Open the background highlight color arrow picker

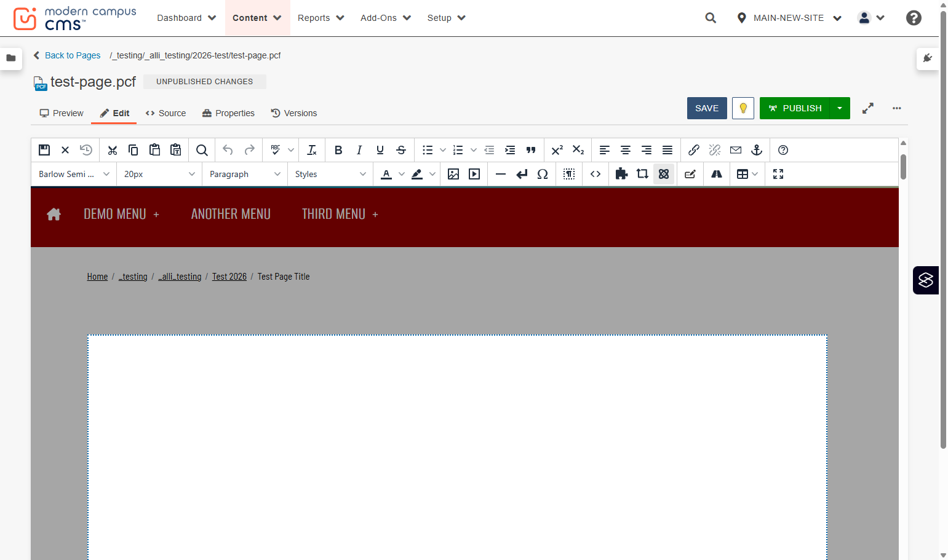point(432,174)
